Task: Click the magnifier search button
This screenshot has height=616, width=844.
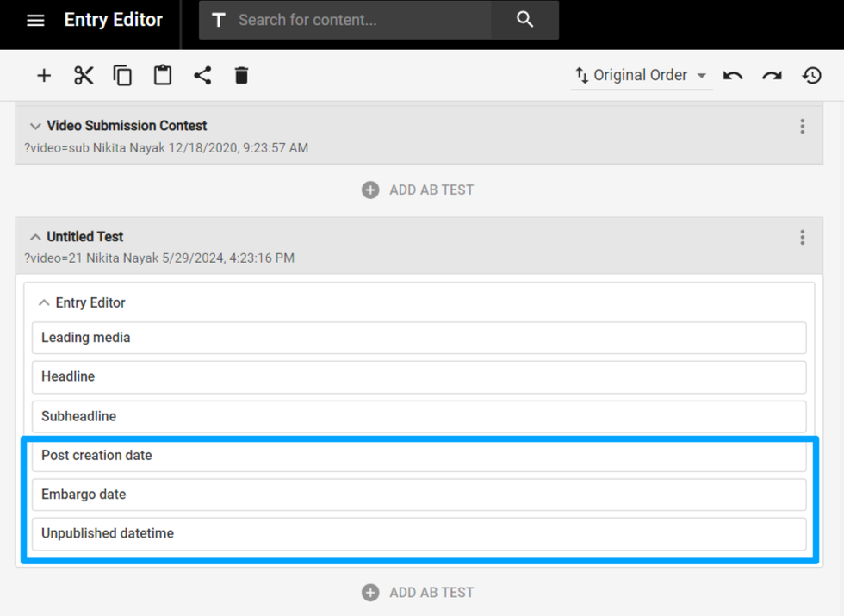Action: pyautogui.click(x=524, y=20)
